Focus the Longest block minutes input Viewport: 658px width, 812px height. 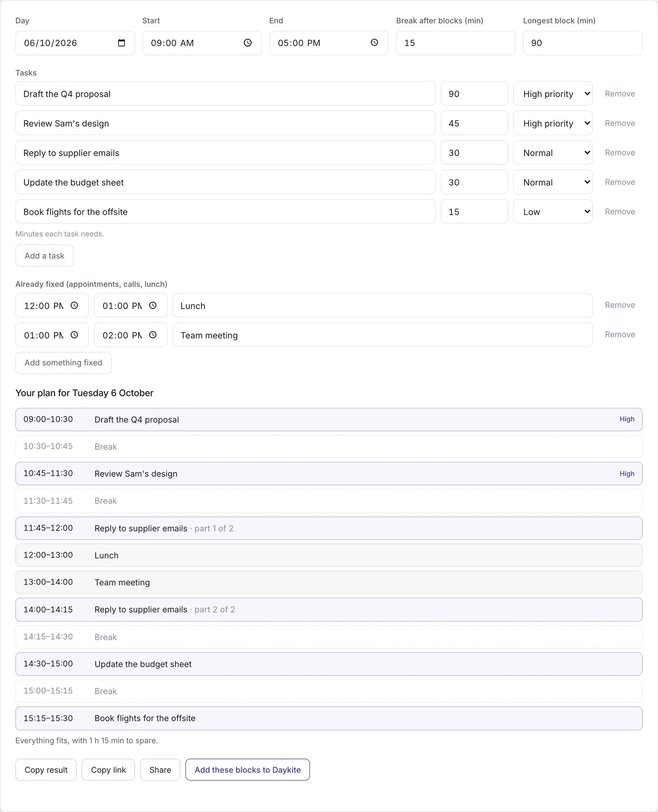(x=582, y=43)
